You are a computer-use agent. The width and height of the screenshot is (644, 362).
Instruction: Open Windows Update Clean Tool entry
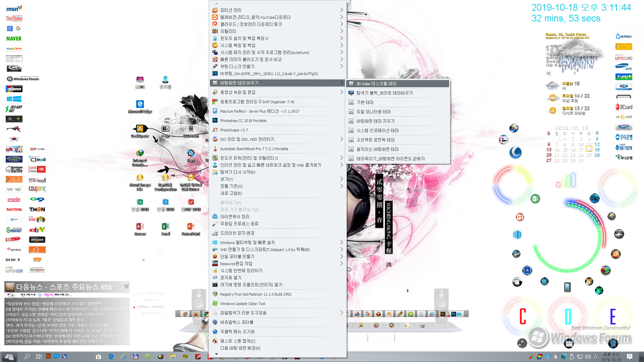pyautogui.click(x=278, y=304)
